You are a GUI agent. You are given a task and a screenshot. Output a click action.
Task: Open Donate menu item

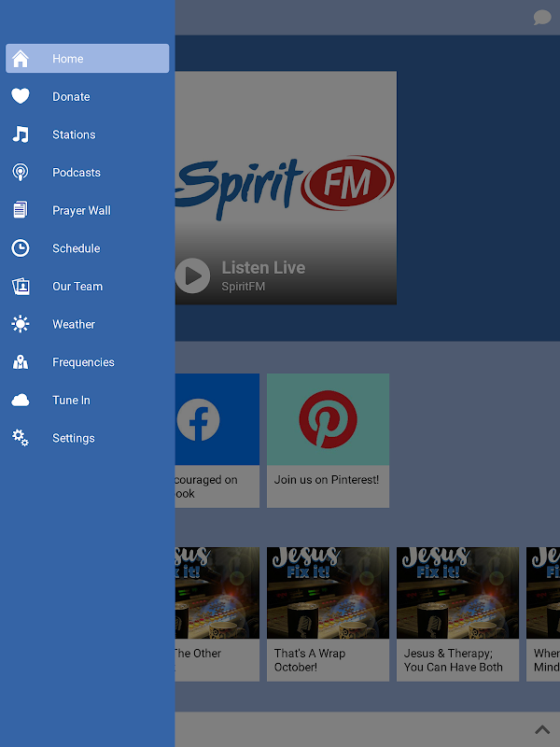click(87, 96)
